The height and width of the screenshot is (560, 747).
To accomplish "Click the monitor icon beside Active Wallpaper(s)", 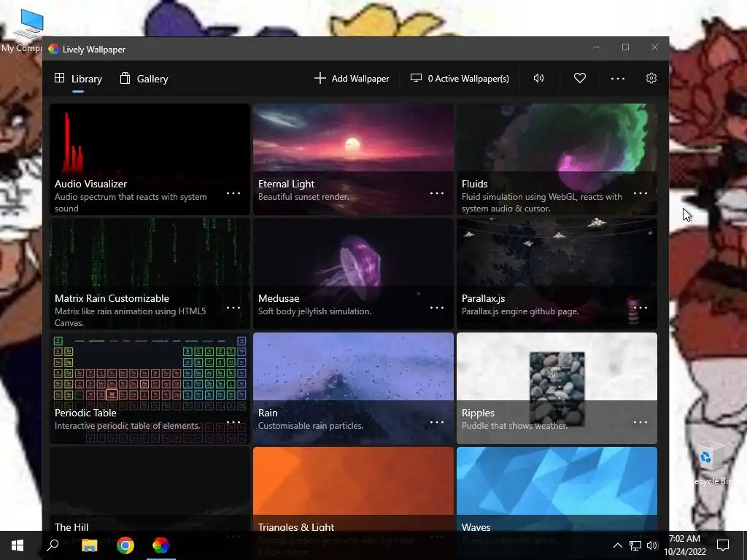I will (416, 78).
